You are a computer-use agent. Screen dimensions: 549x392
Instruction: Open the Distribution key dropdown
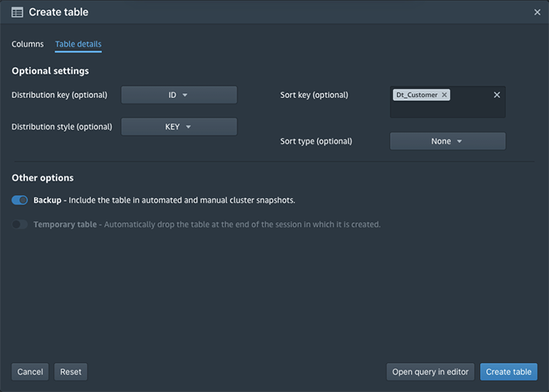[x=179, y=95]
